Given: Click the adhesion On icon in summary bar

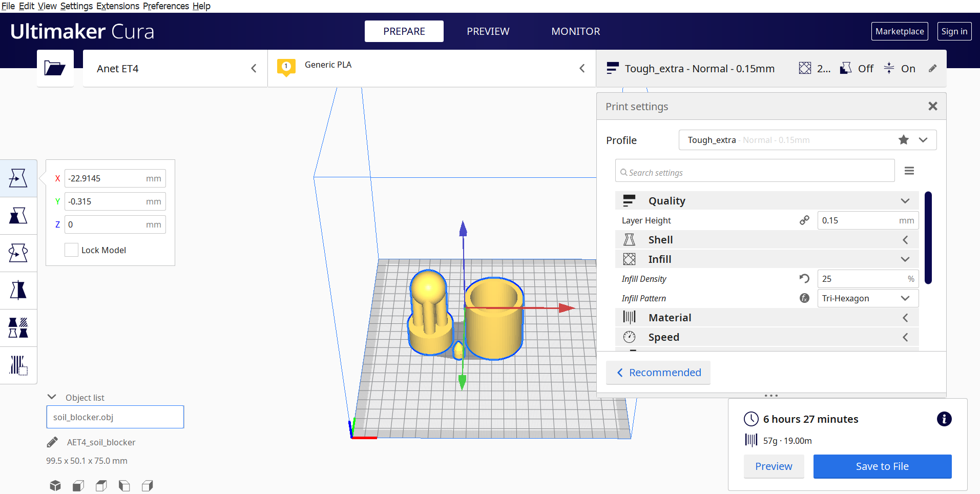Looking at the screenshot, I should [x=889, y=68].
